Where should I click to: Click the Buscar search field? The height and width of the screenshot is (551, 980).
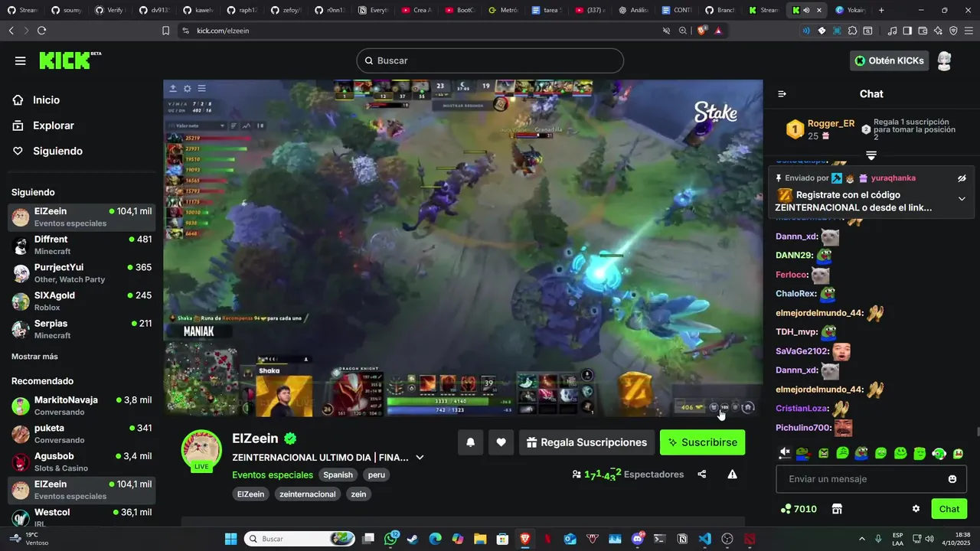pyautogui.click(x=490, y=60)
